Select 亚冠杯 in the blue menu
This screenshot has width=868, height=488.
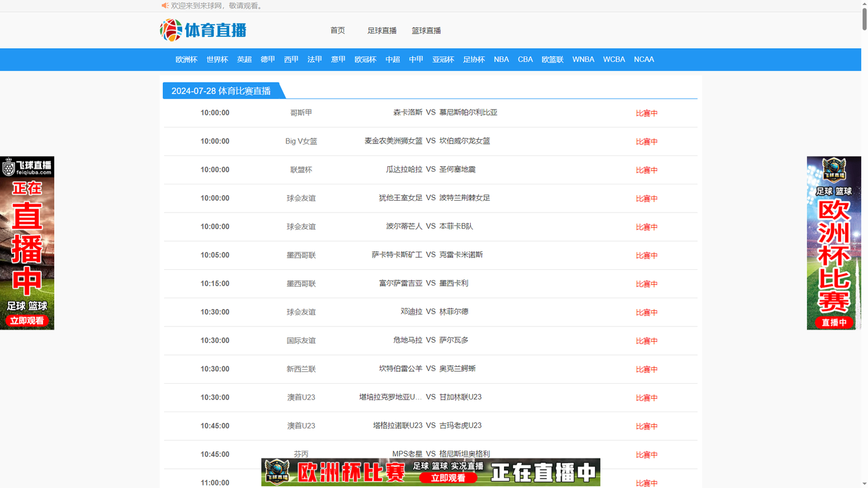click(443, 59)
